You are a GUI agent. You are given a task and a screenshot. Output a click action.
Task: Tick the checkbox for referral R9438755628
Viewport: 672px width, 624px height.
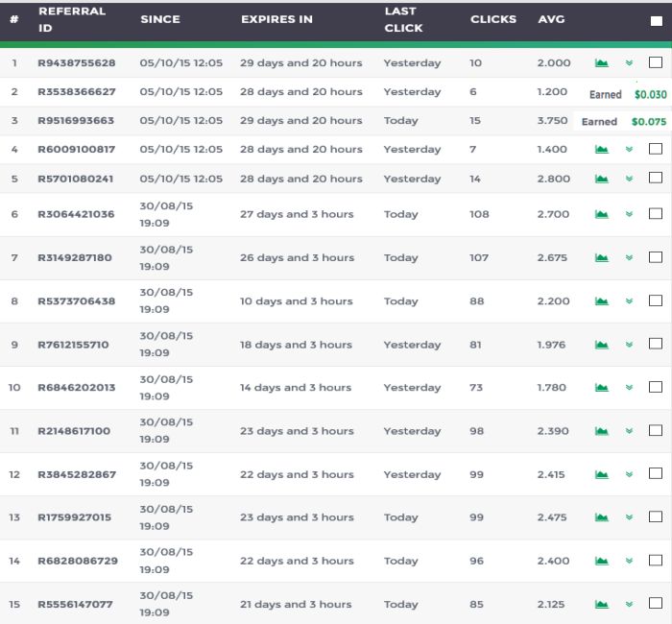pyautogui.click(x=656, y=62)
